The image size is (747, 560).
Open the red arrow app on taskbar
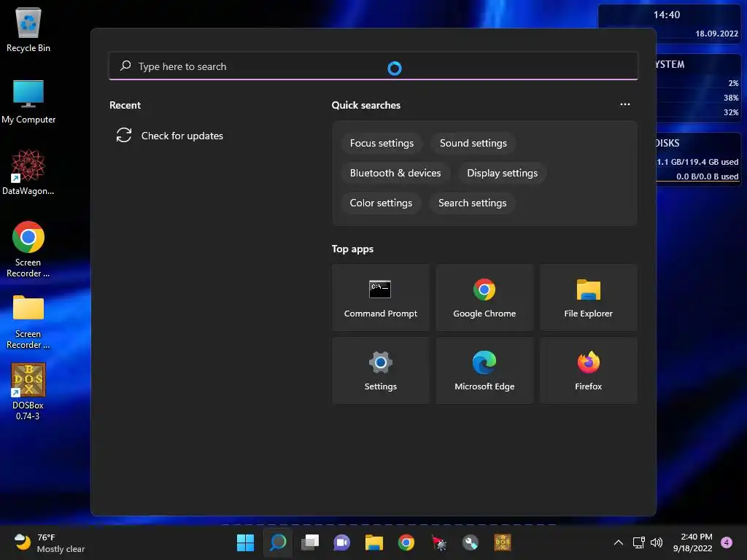(438, 542)
